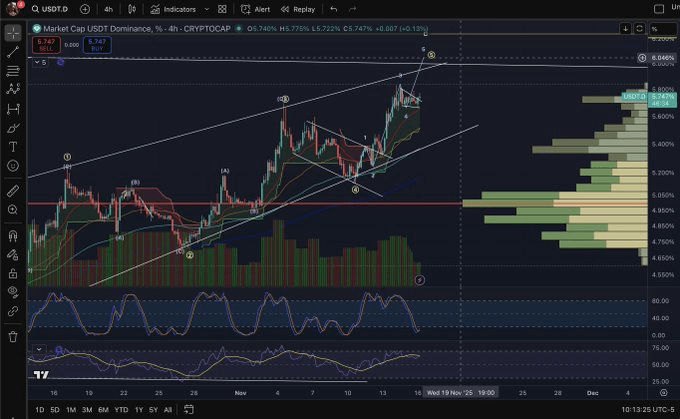Open the Fibonacci retracement tools

point(12,71)
